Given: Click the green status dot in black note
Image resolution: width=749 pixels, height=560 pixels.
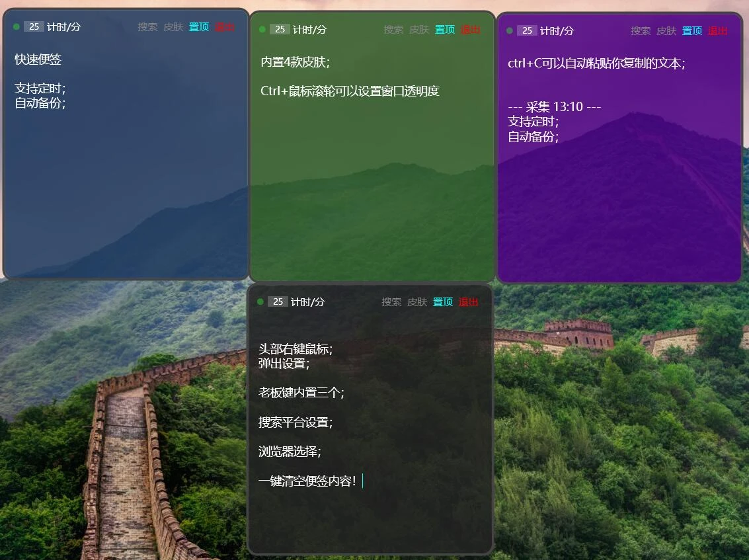Looking at the screenshot, I should pyautogui.click(x=260, y=301).
